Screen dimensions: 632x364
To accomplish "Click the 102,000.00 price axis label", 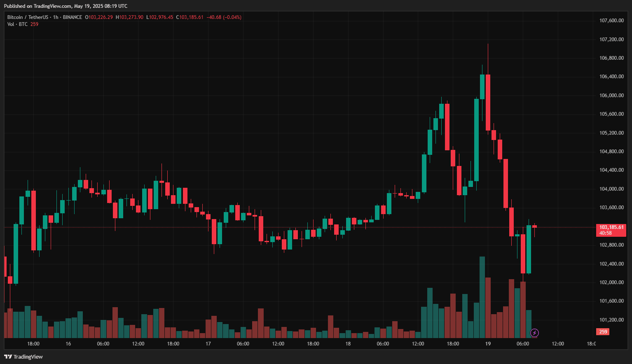I will point(611,282).
